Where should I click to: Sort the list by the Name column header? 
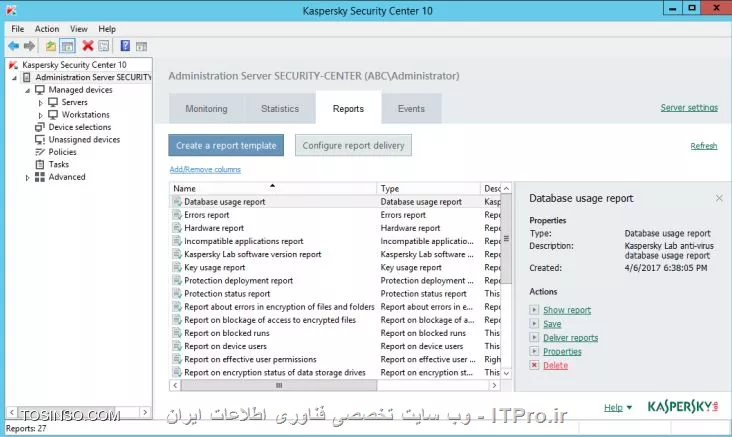pos(273,188)
